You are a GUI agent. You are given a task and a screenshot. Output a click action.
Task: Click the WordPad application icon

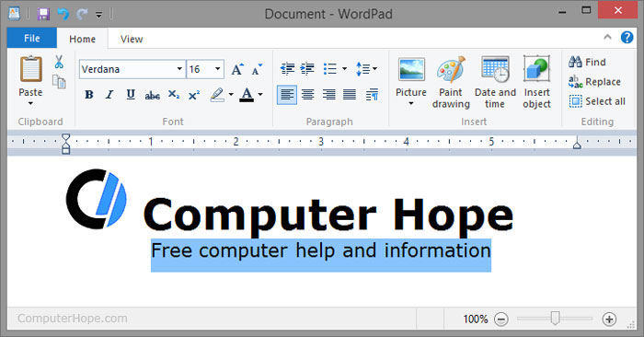[x=15, y=14]
